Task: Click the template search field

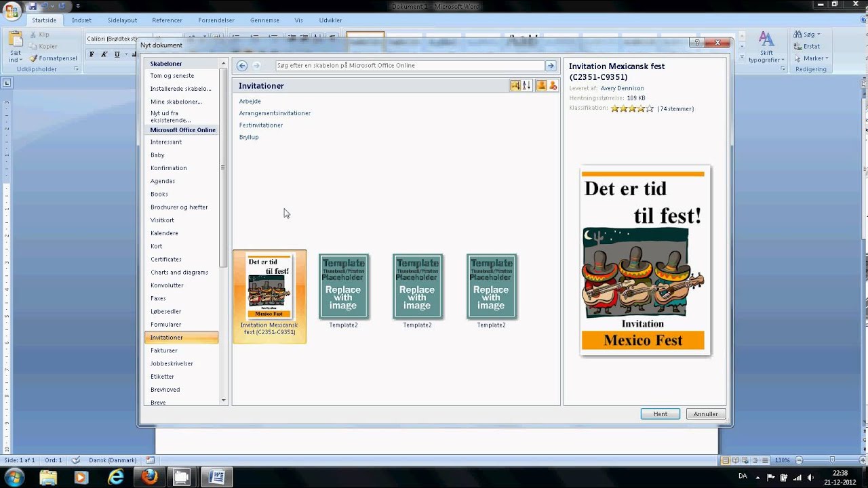Action: pyautogui.click(x=410, y=66)
